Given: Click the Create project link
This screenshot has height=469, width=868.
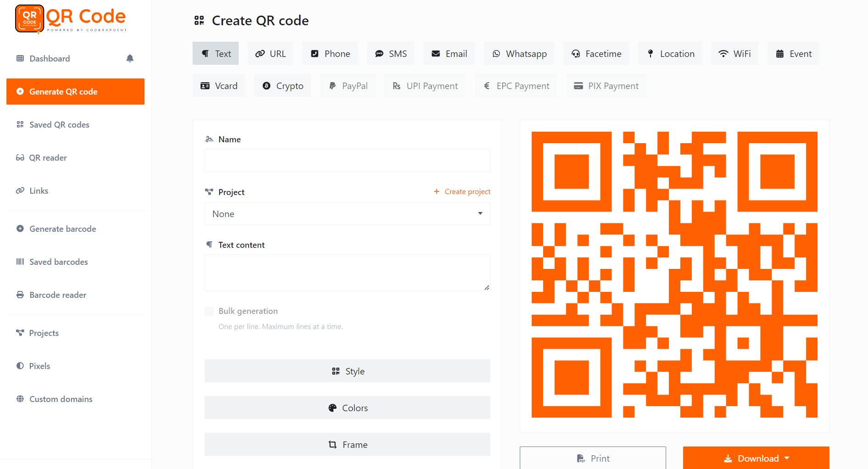Looking at the screenshot, I should (462, 192).
